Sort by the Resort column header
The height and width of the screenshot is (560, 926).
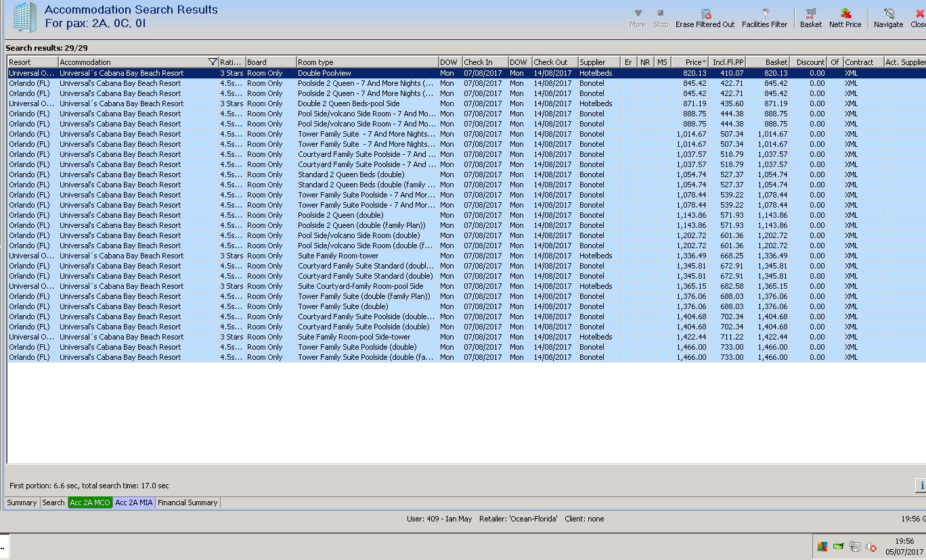click(32, 62)
